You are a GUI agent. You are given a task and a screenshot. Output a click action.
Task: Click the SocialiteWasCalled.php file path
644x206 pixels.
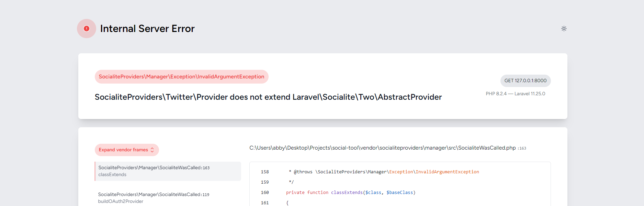pyautogui.click(x=382, y=148)
